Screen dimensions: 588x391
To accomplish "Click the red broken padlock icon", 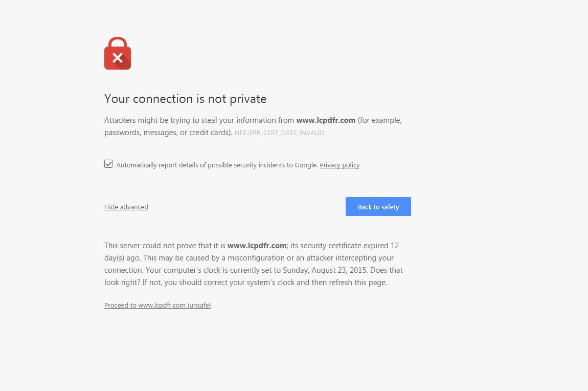I will coord(118,54).
